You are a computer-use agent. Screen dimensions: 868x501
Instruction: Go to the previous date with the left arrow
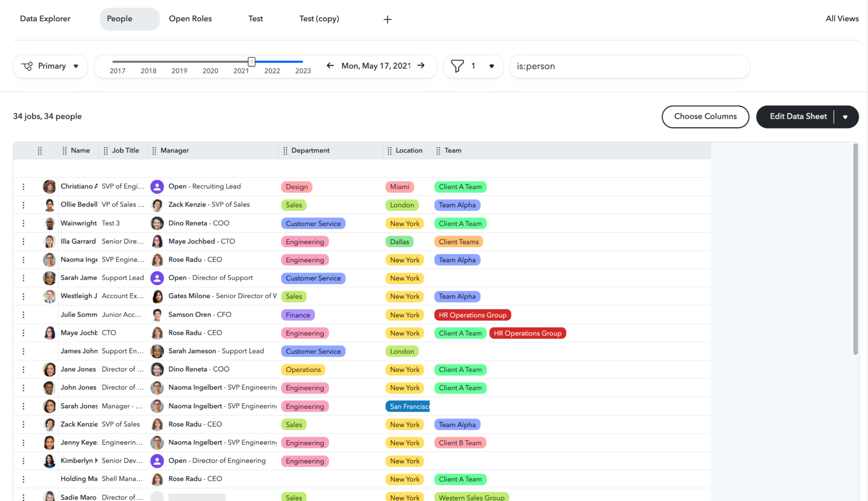pyautogui.click(x=330, y=66)
